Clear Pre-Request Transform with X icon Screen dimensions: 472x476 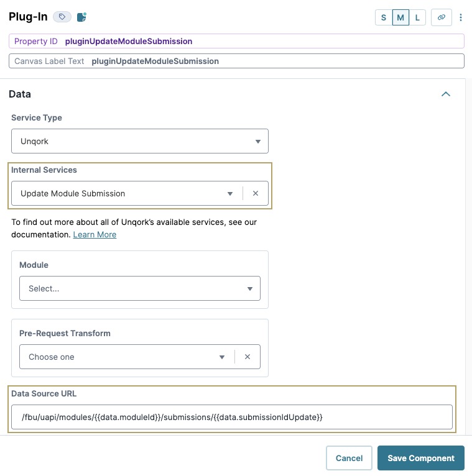[248, 357]
